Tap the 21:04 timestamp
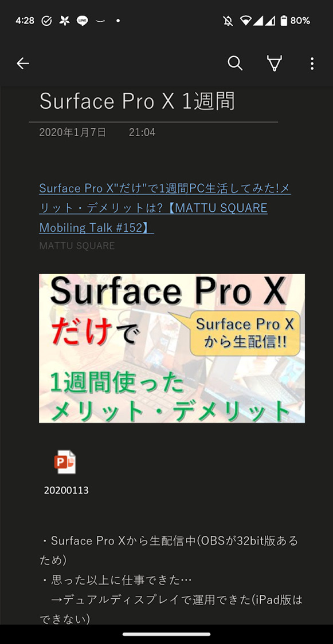 coord(142,132)
